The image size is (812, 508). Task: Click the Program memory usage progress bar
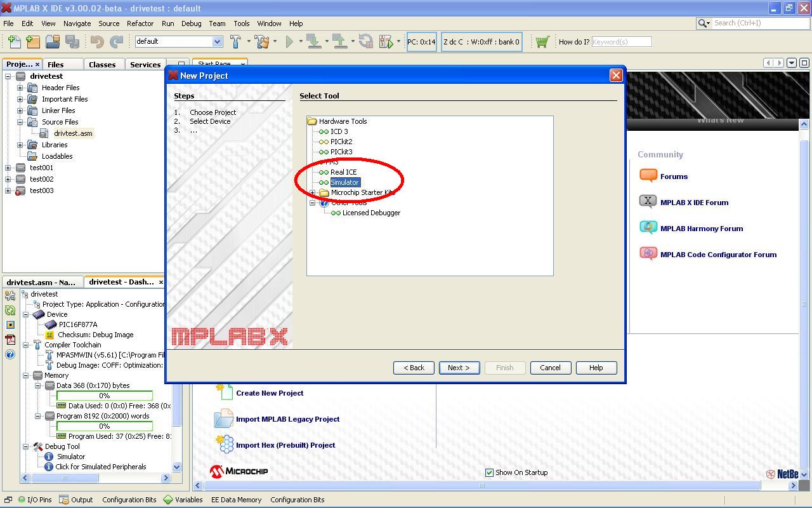coord(104,426)
